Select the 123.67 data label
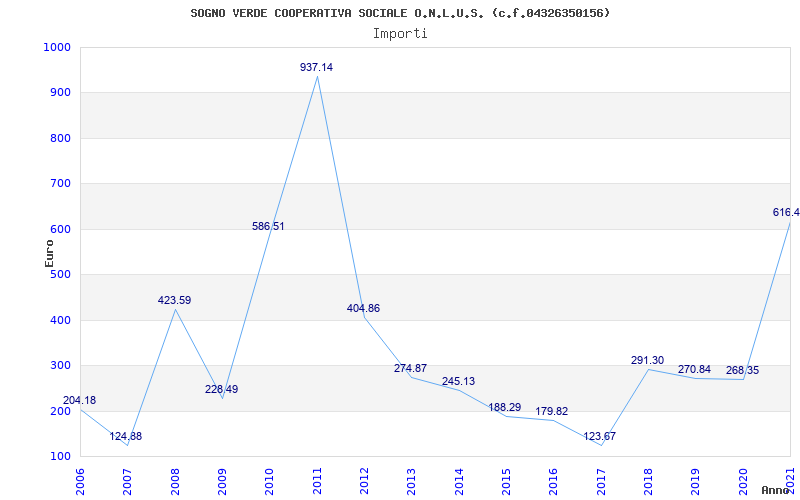 pyautogui.click(x=599, y=437)
